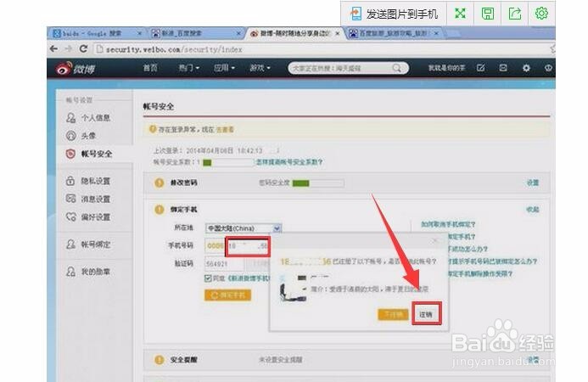Click the gear icon in the Weibo header
The height and width of the screenshot is (382, 588).
pos(526,68)
